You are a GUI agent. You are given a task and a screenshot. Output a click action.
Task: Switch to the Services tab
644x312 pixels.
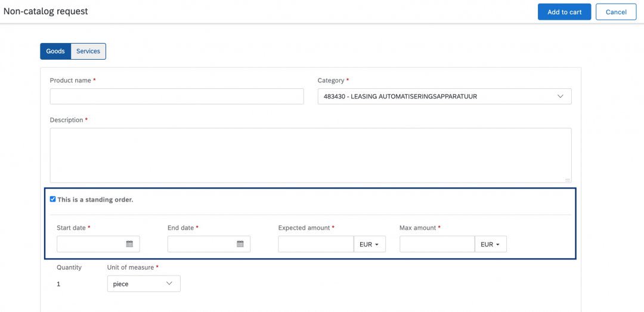[x=88, y=51]
